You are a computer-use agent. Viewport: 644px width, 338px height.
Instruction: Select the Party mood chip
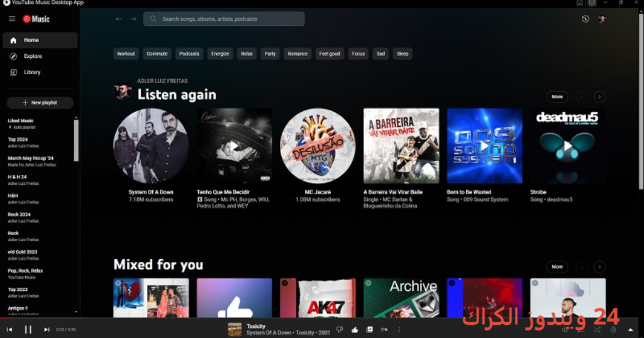[270, 54]
